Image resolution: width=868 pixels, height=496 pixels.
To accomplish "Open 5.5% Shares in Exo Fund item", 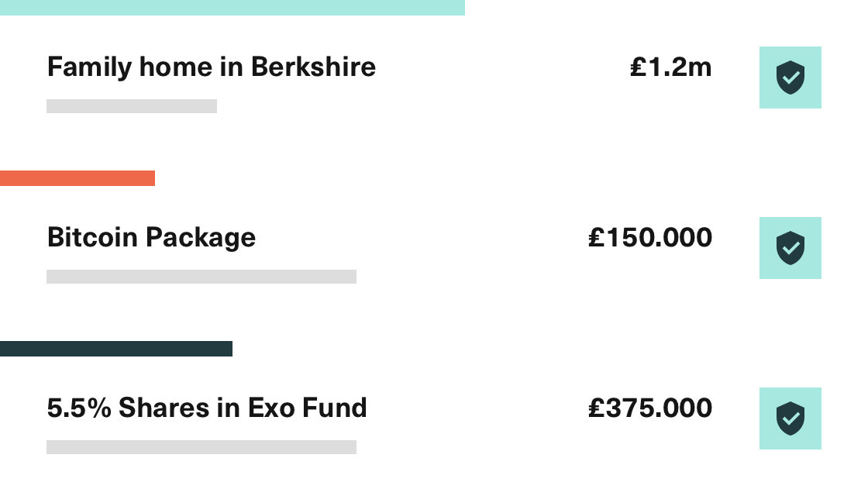I will pyautogui.click(x=207, y=408).
